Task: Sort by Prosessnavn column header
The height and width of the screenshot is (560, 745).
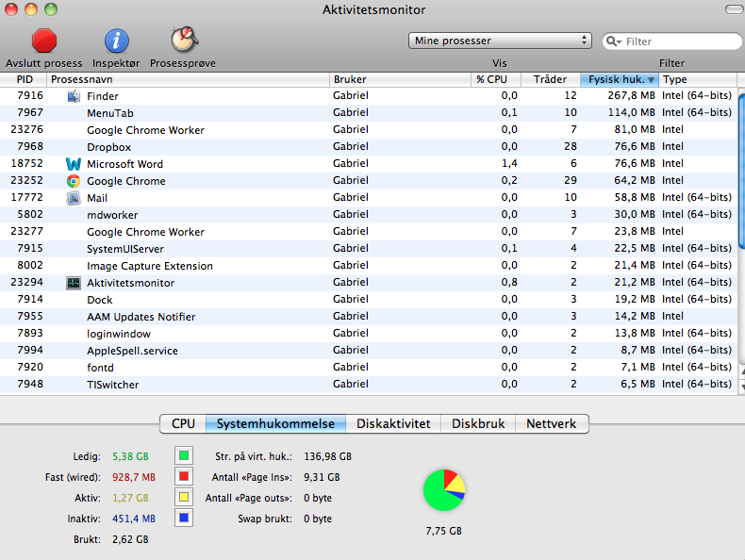Action: 189,79
